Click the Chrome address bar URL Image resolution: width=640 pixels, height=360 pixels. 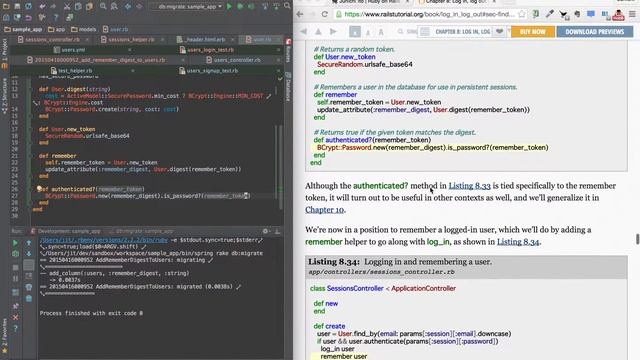click(429, 14)
